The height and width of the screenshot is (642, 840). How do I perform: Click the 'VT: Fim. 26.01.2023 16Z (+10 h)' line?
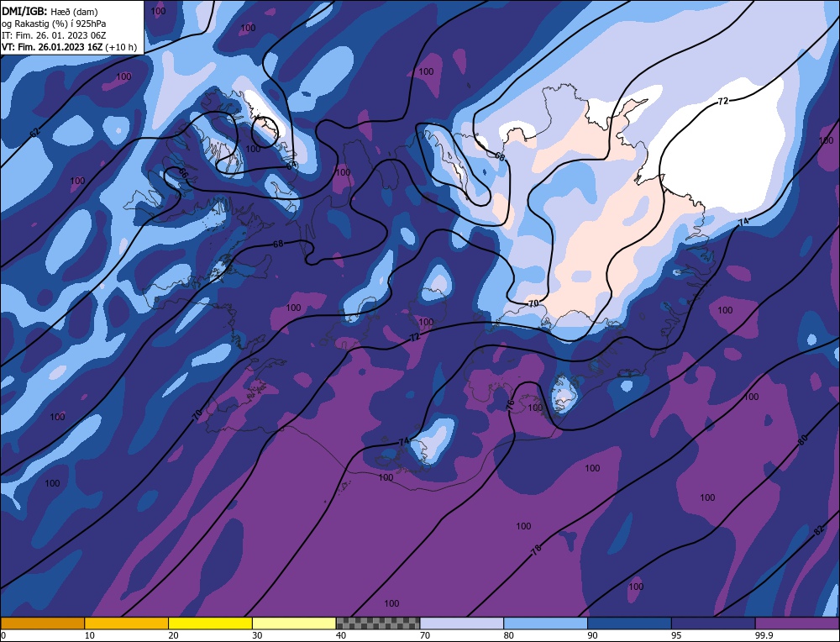pyautogui.click(x=70, y=47)
